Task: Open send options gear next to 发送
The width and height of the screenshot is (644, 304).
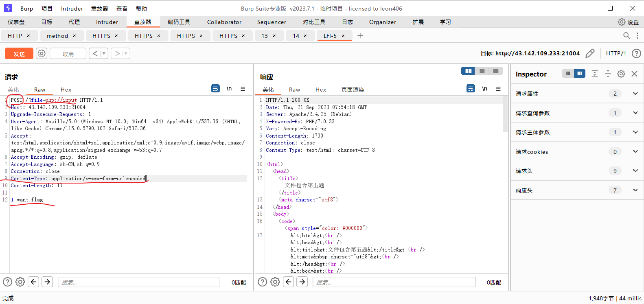Action: (x=42, y=53)
